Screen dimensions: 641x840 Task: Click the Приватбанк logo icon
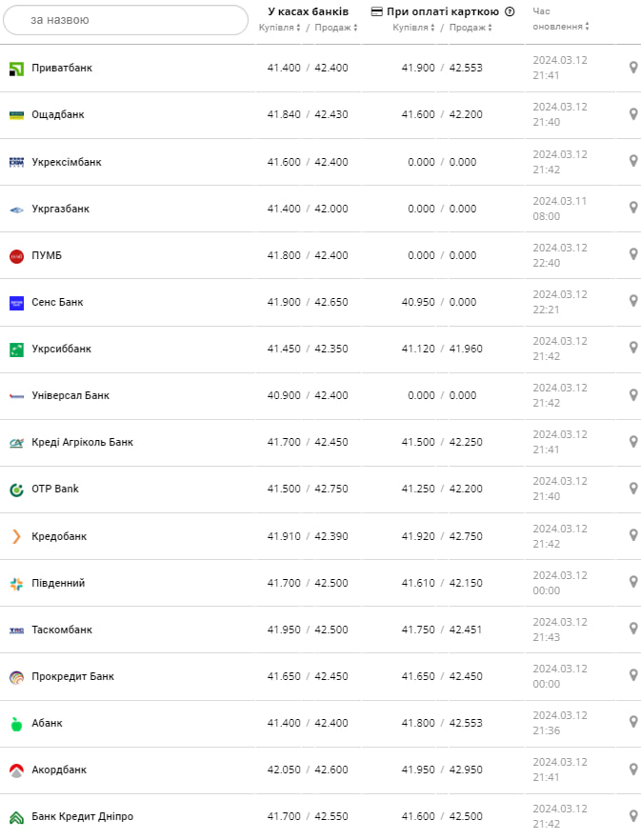[x=16, y=69]
